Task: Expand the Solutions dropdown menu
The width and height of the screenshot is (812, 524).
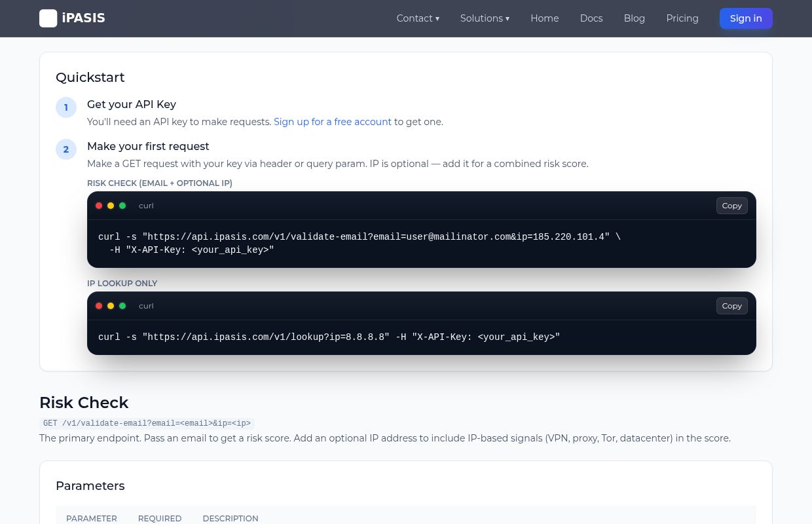Action: (x=485, y=18)
